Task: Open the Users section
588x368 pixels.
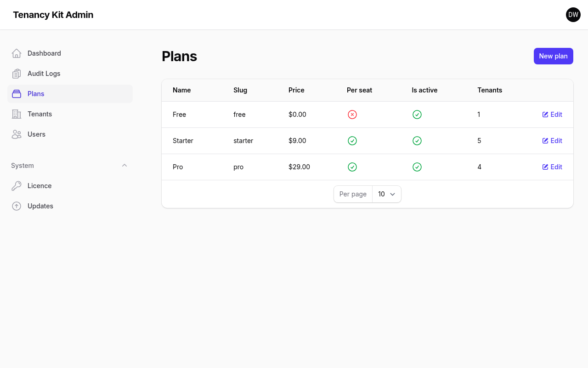Action: [x=70, y=134]
